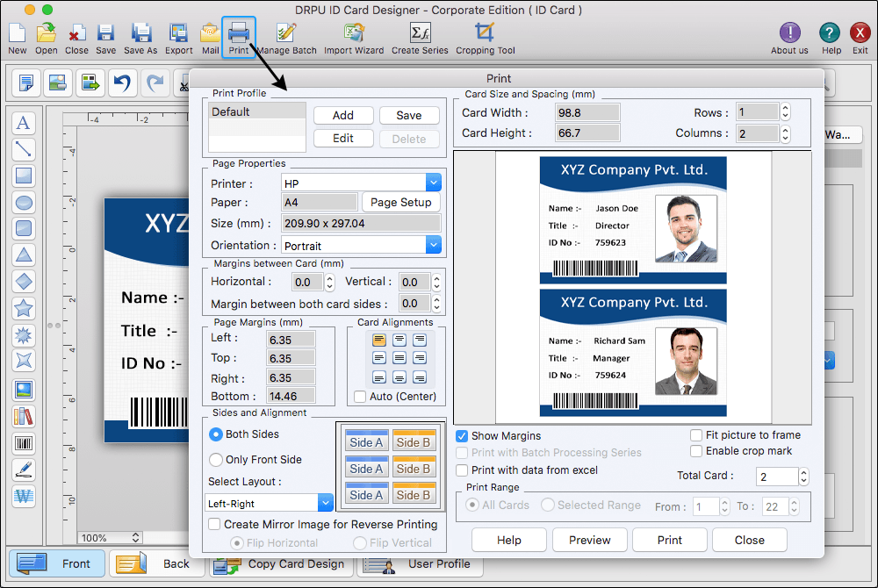Screen dimensions: 878x588
Task: Close the Print dialog via Close button
Action: point(749,540)
